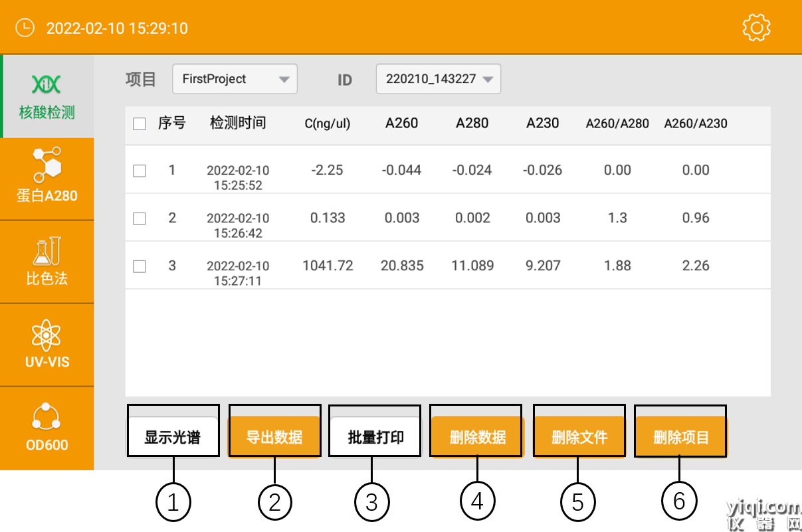Select the A280 value 11.089
The width and height of the screenshot is (802, 532).
click(472, 266)
